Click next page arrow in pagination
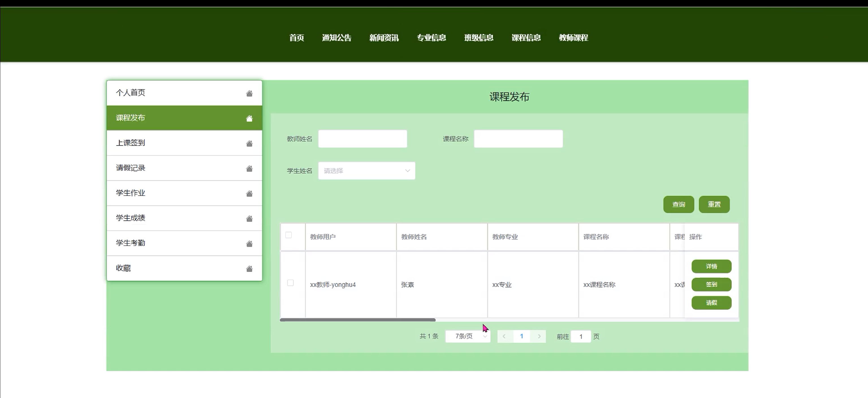Image resolution: width=868 pixels, height=398 pixels. (x=539, y=336)
